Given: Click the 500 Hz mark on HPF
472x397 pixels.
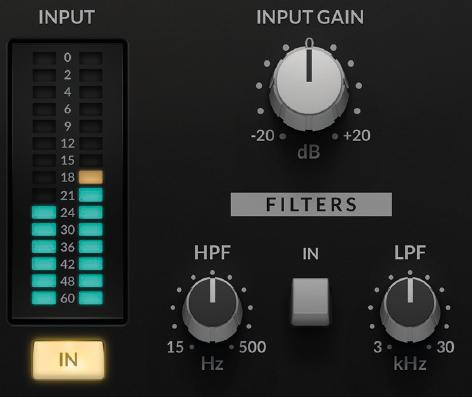Looking at the screenshot, I should click(x=252, y=347).
